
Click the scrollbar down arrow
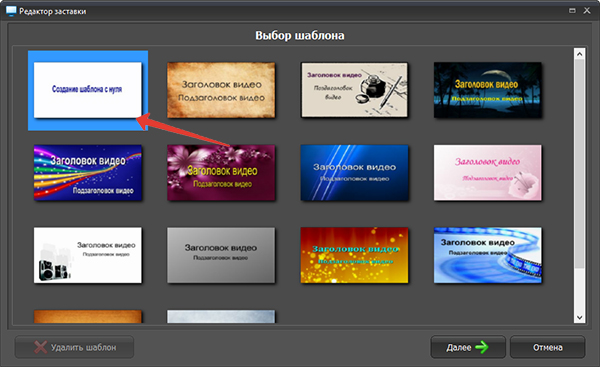click(x=579, y=318)
